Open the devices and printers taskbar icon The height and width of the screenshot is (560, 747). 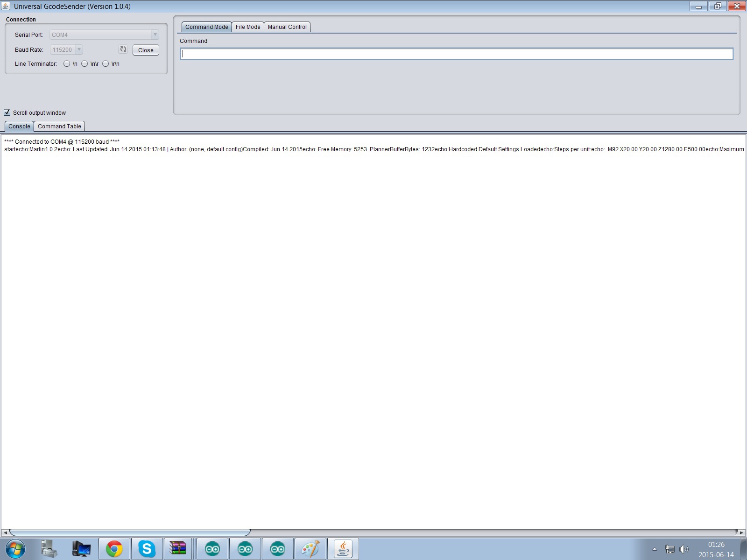coord(49,549)
